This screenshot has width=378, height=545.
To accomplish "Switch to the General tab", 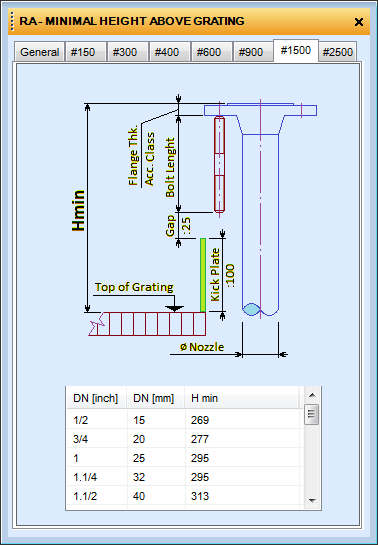I will (x=39, y=52).
